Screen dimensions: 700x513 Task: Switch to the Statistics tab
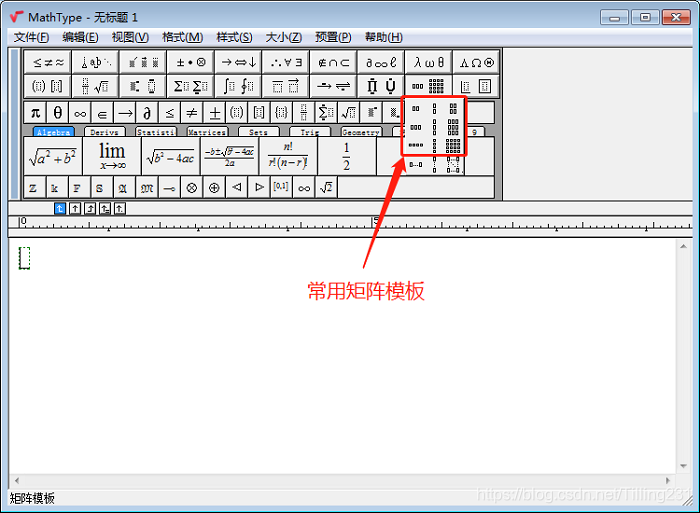(x=156, y=132)
